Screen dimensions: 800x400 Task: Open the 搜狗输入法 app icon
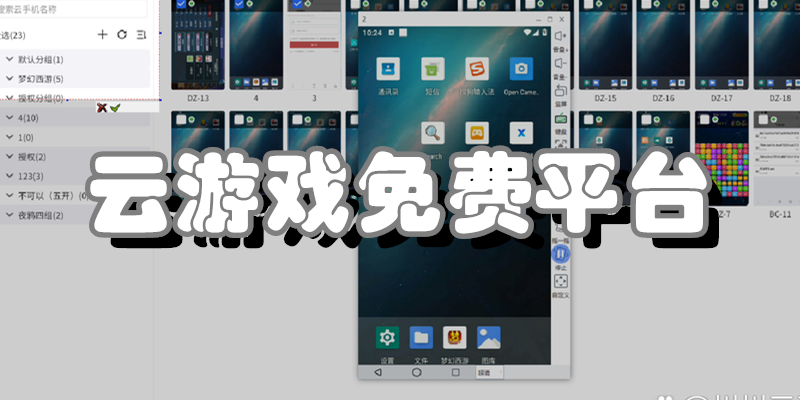point(476,70)
